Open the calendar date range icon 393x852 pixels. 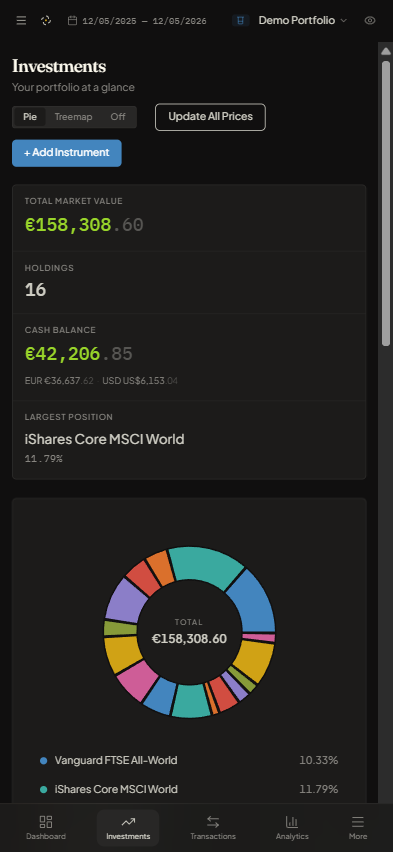click(72, 21)
